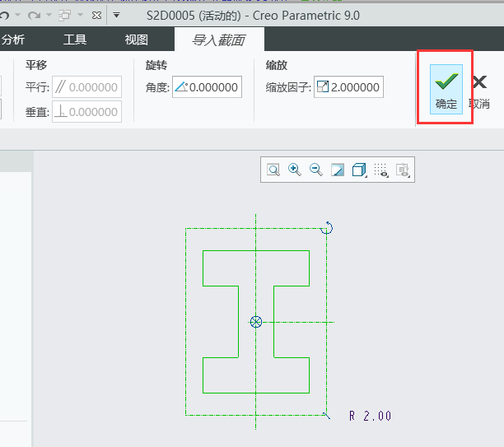
Task: Click the close window icon in quick access toolbar
Action: [x=96, y=15]
